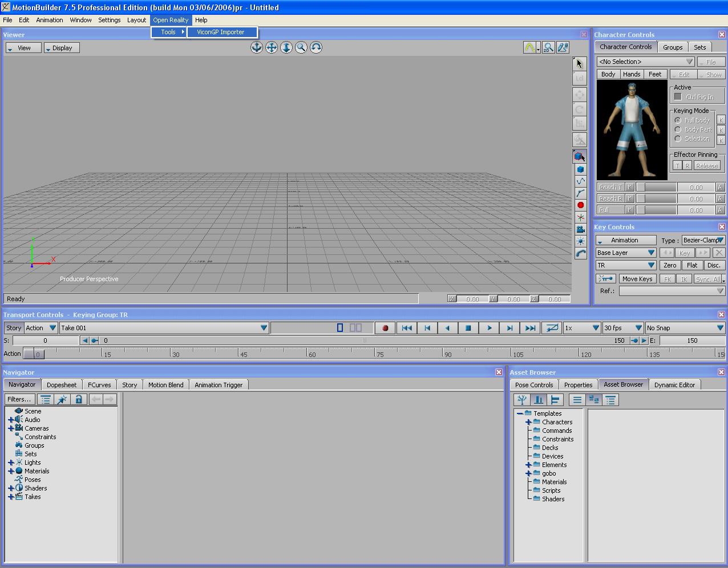Click the tree layout icon in Asset Browser
728x568 pixels.
tap(521, 400)
